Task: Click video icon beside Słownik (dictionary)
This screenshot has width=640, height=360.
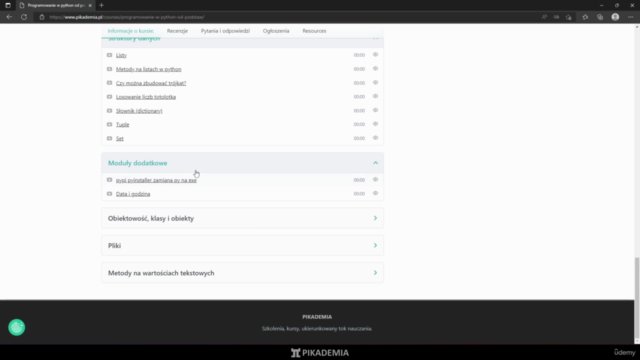Action: click(x=109, y=111)
